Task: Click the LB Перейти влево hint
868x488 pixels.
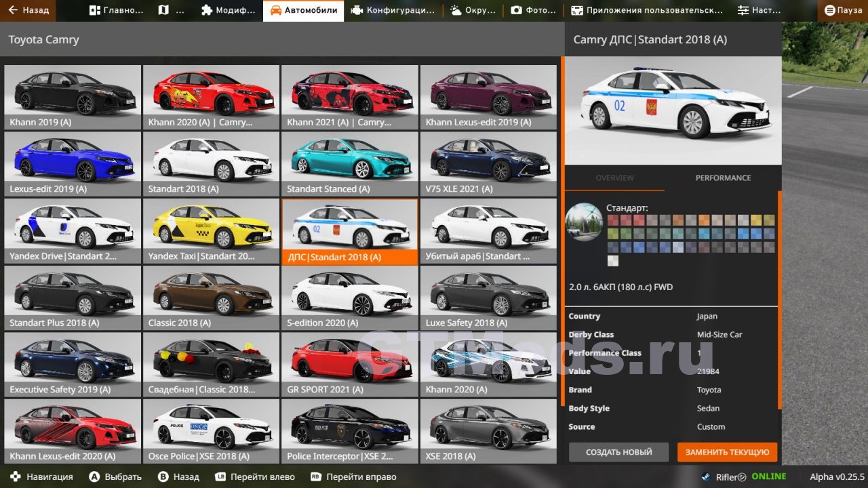Action: [256, 476]
